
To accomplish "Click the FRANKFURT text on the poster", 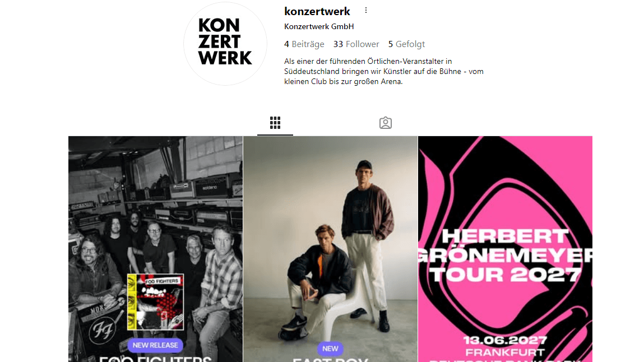I will point(505,352).
